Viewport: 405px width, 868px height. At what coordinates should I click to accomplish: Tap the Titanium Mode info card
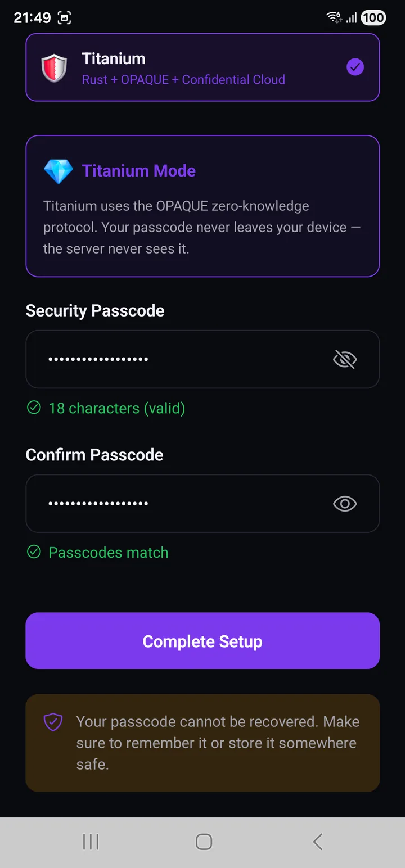click(202, 206)
